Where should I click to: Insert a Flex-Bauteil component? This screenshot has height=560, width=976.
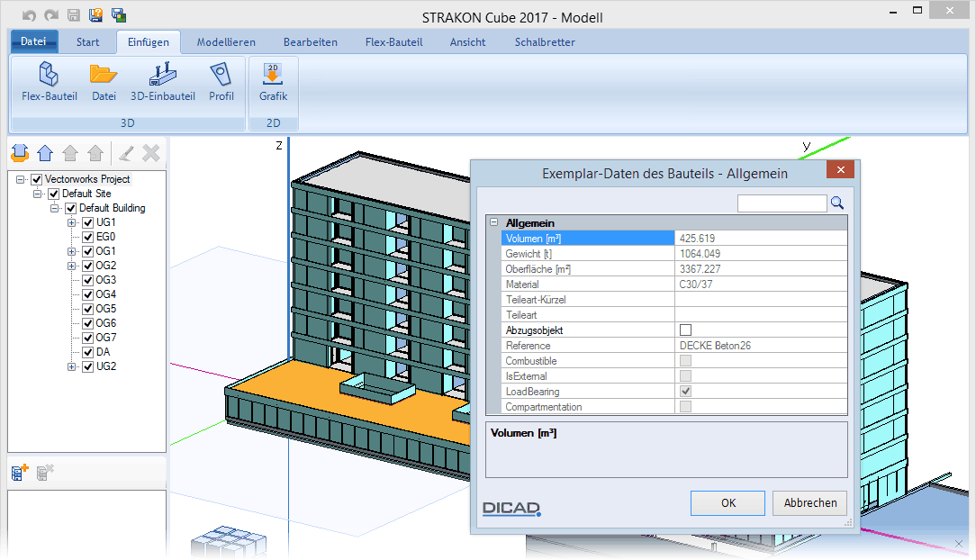point(50,82)
